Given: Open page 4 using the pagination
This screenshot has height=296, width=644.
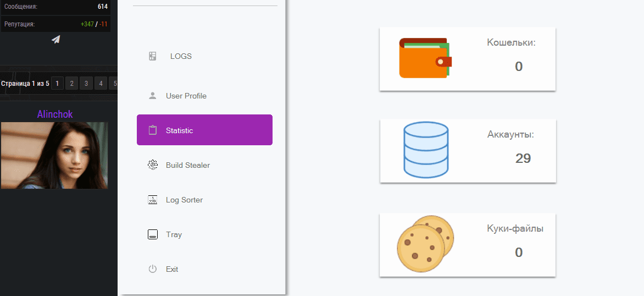Looking at the screenshot, I should click(x=100, y=84).
